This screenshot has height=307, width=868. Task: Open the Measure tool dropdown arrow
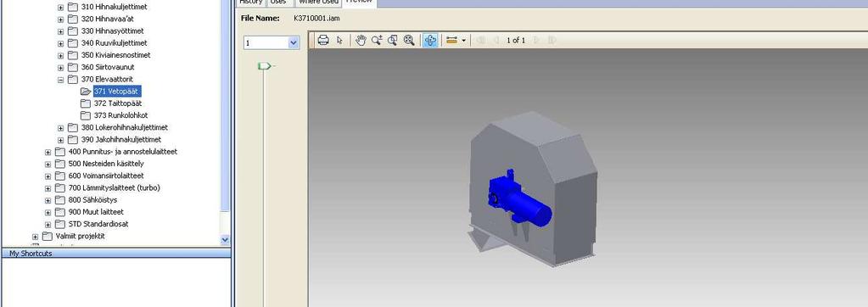coord(463,41)
